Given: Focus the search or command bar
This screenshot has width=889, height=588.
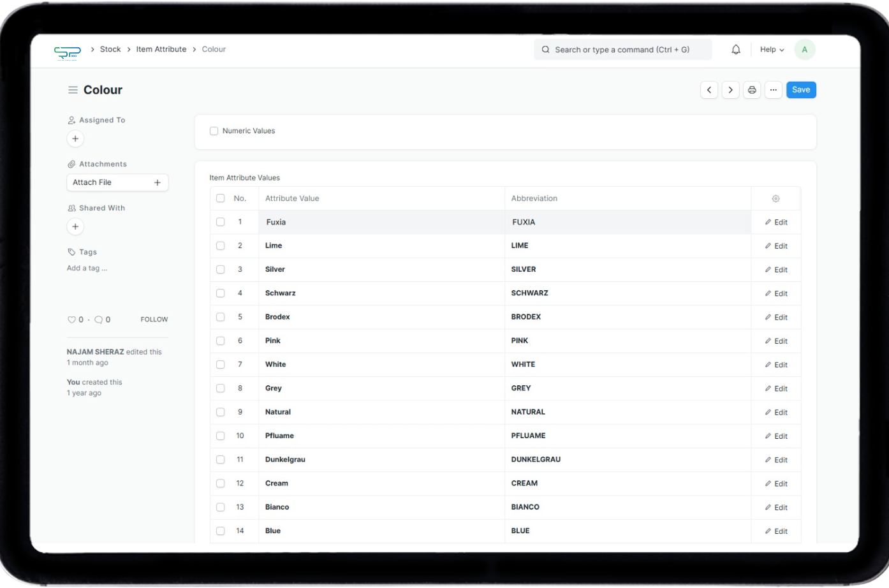Looking at the screenshot, I should tap(623, 50).
